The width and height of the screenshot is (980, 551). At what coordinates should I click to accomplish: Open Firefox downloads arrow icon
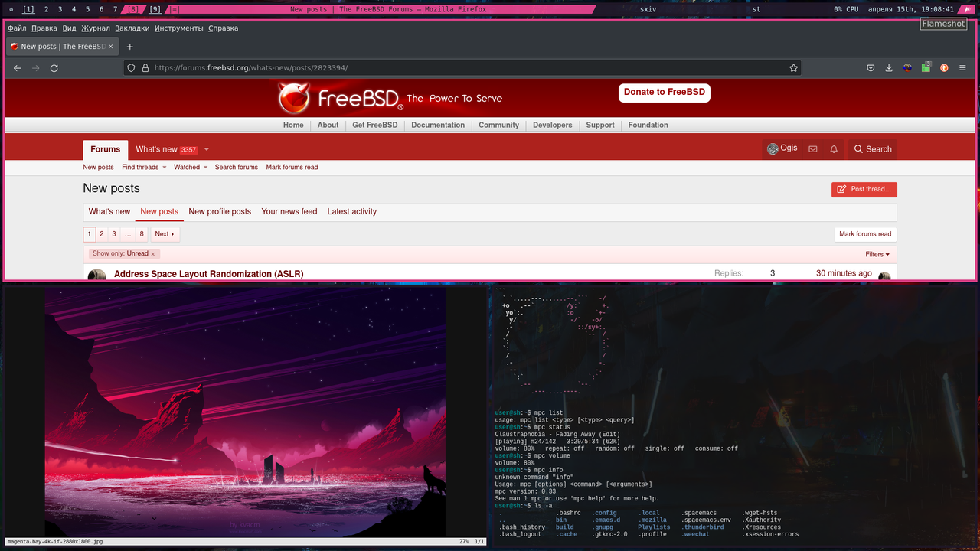point(889,68)
